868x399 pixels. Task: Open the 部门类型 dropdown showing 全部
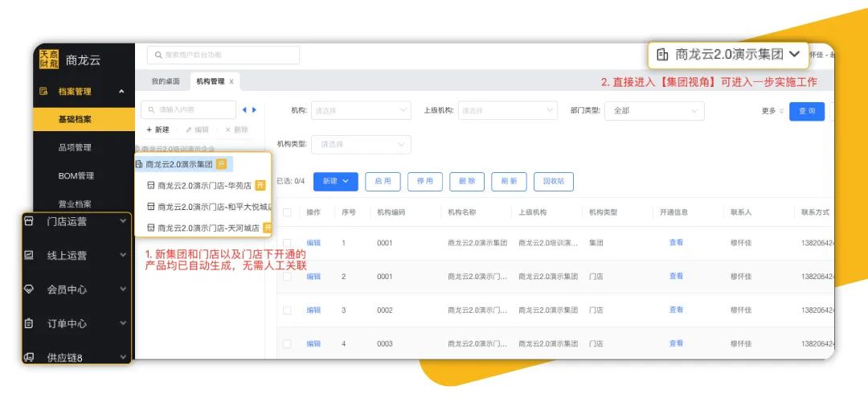click(x=654, y=110)
